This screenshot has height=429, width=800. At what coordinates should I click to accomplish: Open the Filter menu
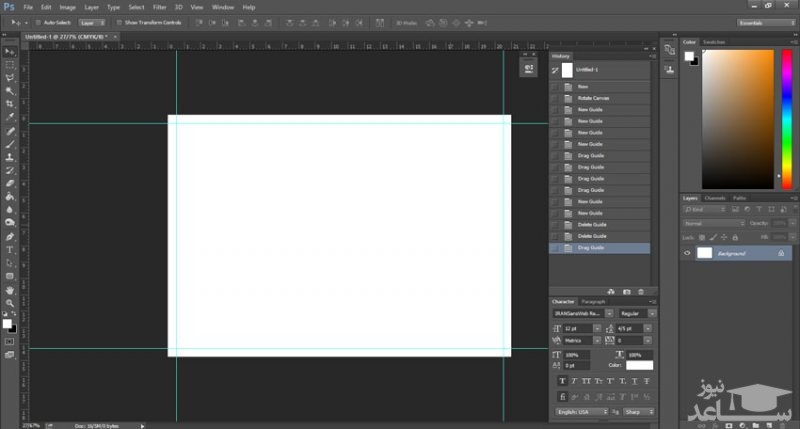159,7
